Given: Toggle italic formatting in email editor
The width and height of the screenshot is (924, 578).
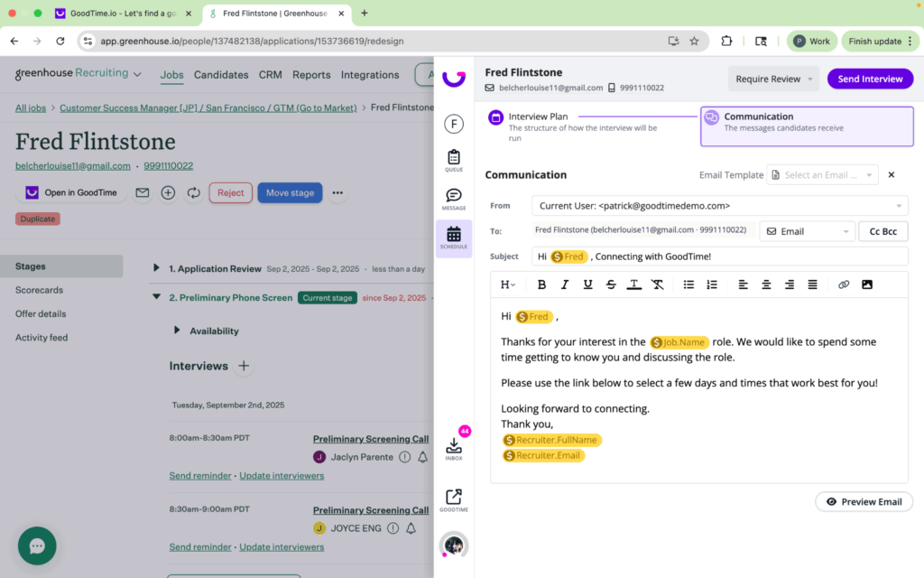Looking at the screenshot, I should point(565,284).
